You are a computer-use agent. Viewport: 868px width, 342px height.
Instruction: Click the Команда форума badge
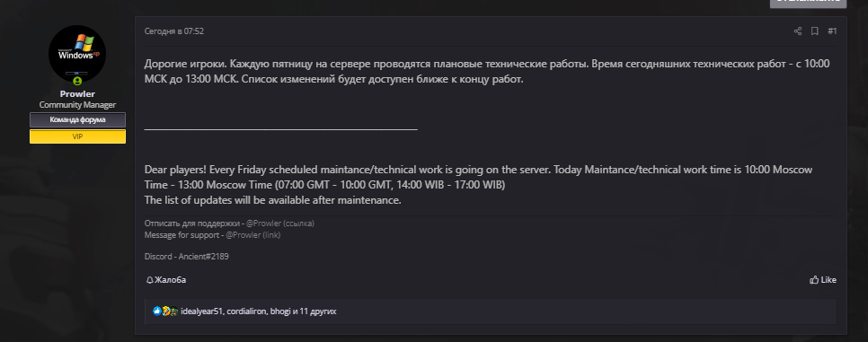(77, 119)
